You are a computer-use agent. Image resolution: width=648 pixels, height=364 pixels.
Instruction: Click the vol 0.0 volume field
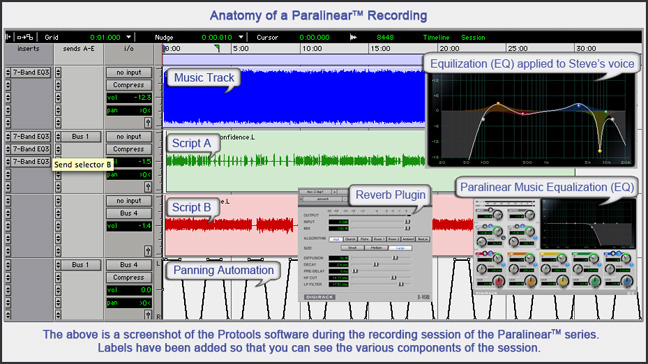coord(129,290)
